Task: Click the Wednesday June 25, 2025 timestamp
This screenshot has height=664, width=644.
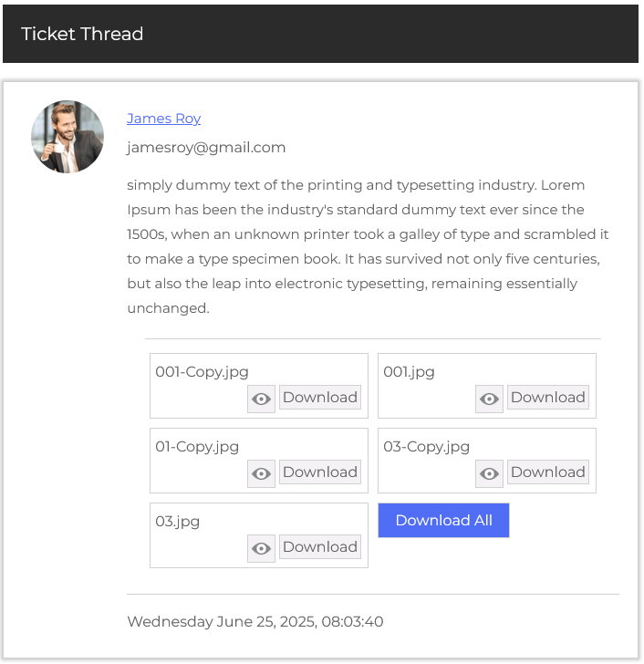Action: coord(255,622)
